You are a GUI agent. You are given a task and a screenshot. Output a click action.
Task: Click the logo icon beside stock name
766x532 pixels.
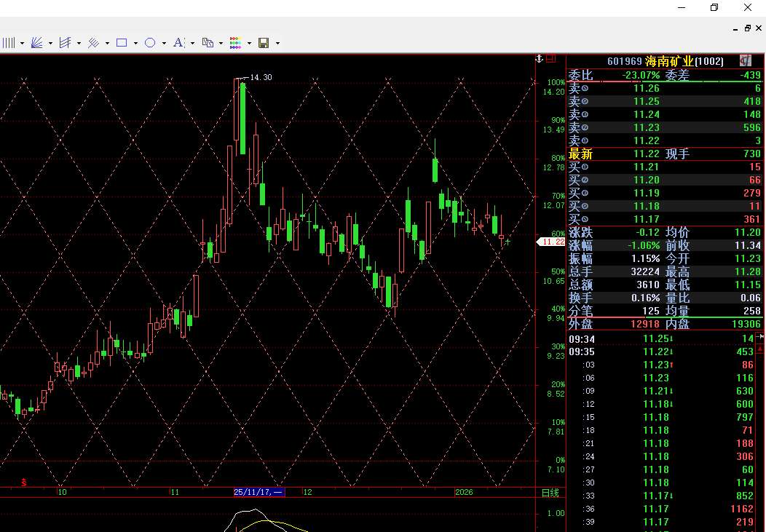pyautogui.click(x=746, y=60)
